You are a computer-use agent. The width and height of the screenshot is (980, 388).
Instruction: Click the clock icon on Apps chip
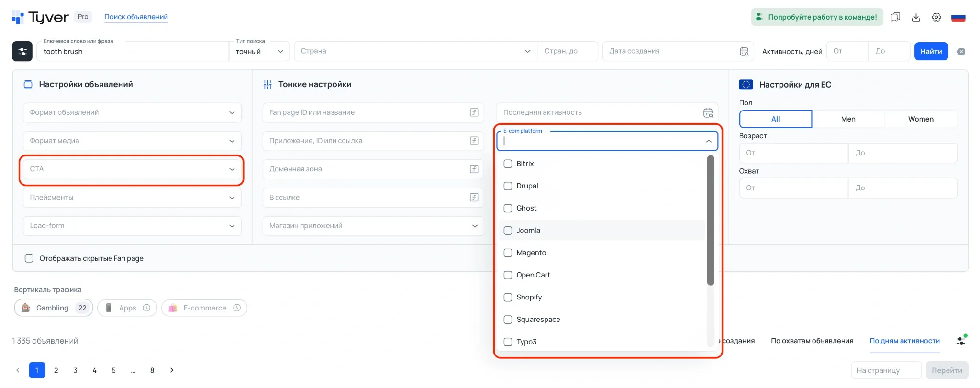[146, 308]
